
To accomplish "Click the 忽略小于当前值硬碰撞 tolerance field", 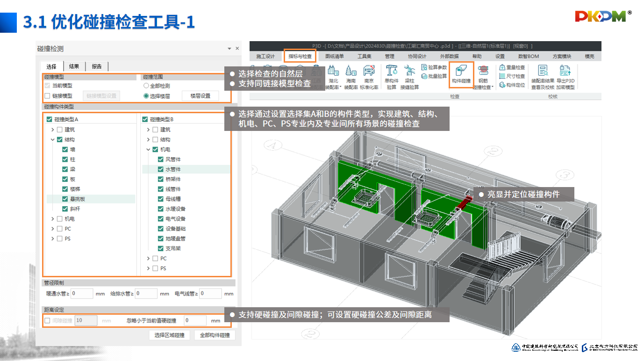I will [194, 321].
